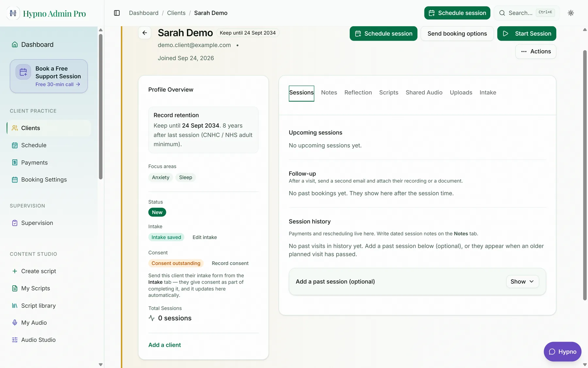Click Record consent link
Image resolution: width=588 pixels, height=368 pixels.
[x=230, y=263]
